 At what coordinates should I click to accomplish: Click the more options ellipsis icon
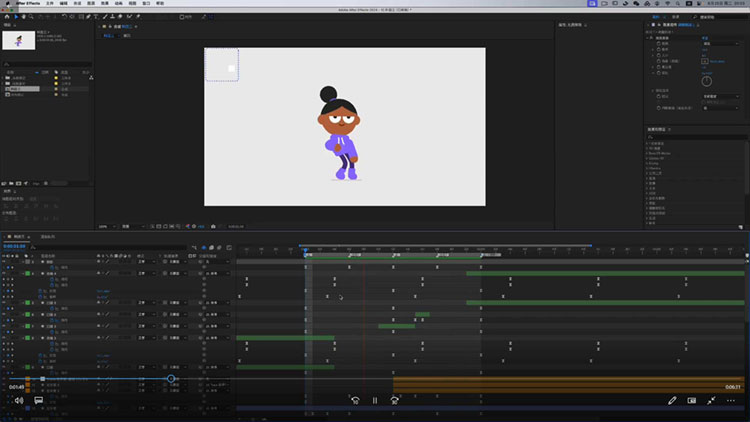click(731, 400)
